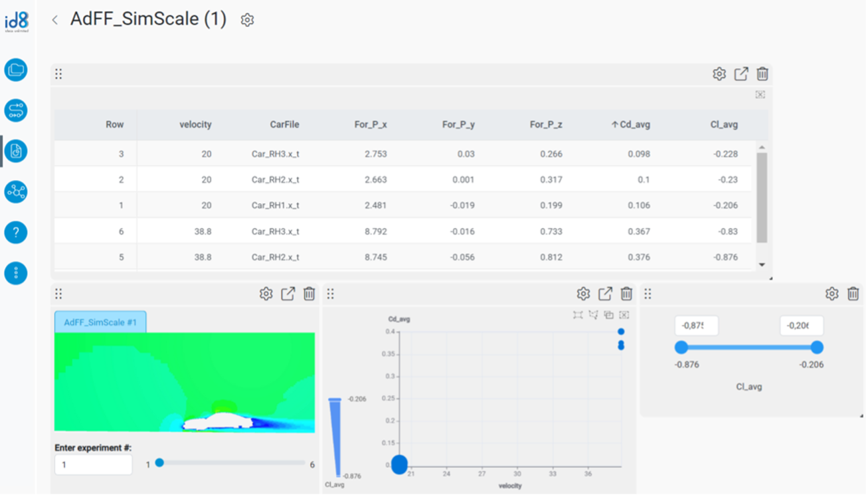
Task: Select the AdFF_SimScale #1 tab
Action: pyautogui.click(x=100, y=322)
